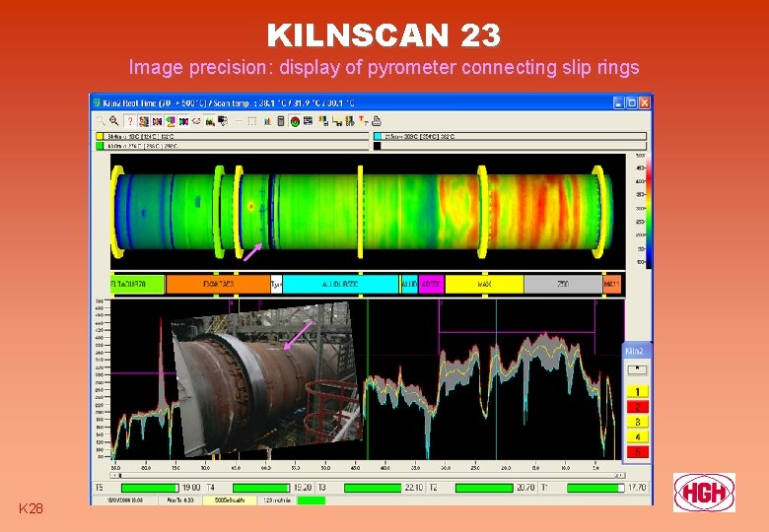
Task: Click the green cursor color swatch
Action: tap(100, 146)
